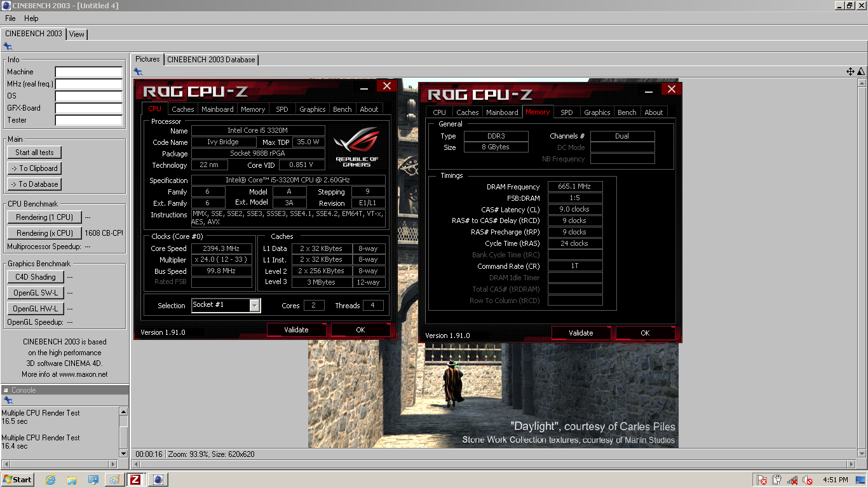Screen dimensions: 868x488
Task: Click the 9.0 clocks CAS# Latency value
Action: [574, 210]
